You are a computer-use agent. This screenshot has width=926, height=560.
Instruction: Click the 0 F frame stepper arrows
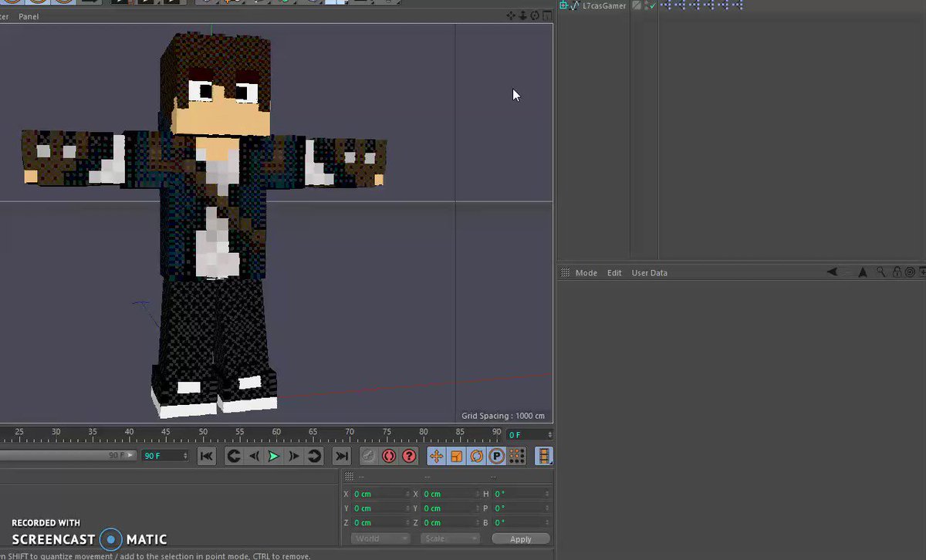pyautogui.click(x=549, y=435)
